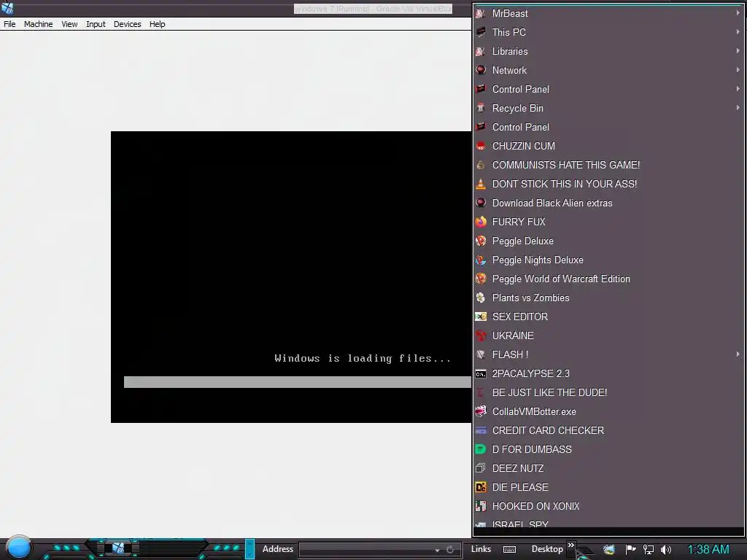
Task: Click the VirtualBox window title icon
Action: coord(7,8)
